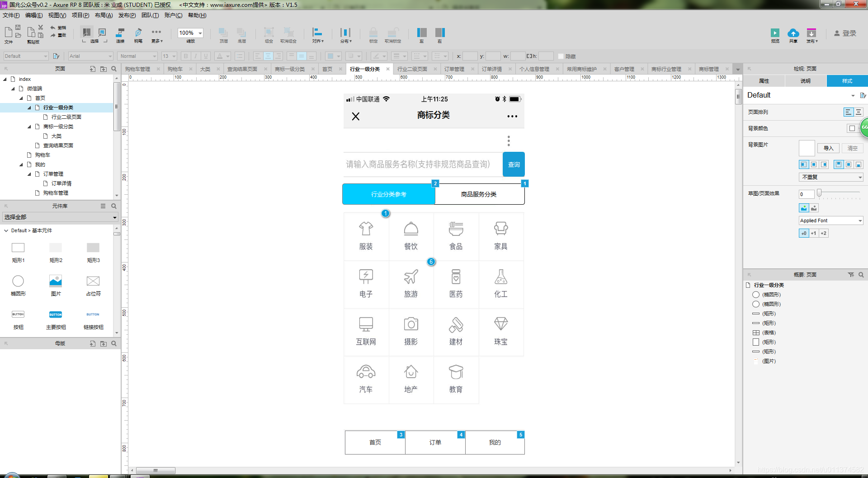Align background image to the right
The image size is (868, 478).
[824, 164]
